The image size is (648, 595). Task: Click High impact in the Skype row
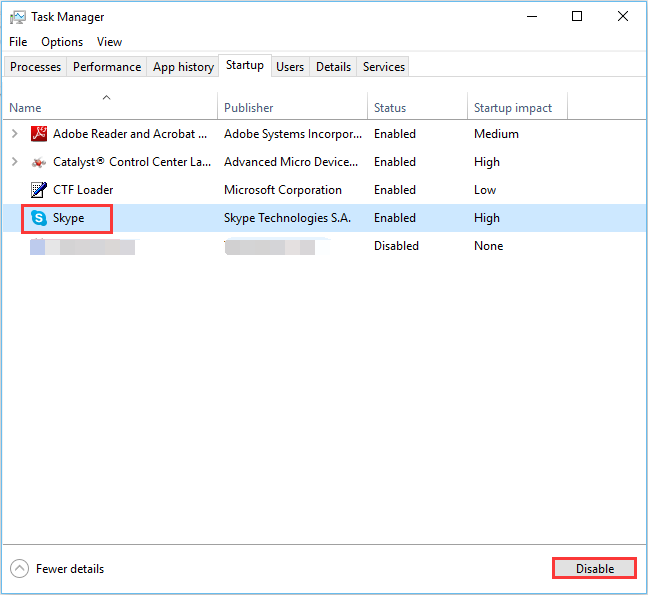point(487,218)
